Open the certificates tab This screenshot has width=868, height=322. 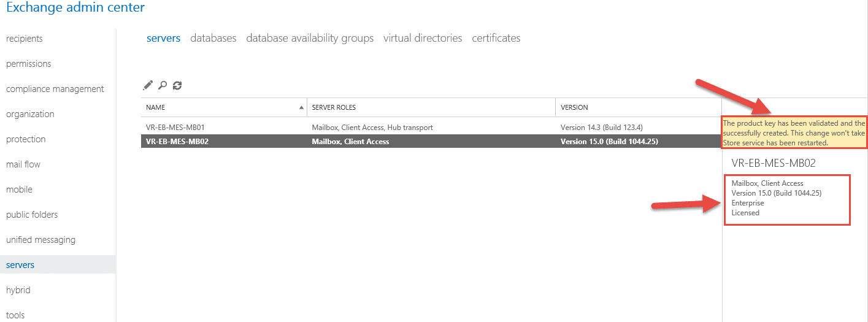(x=496, y=38)
